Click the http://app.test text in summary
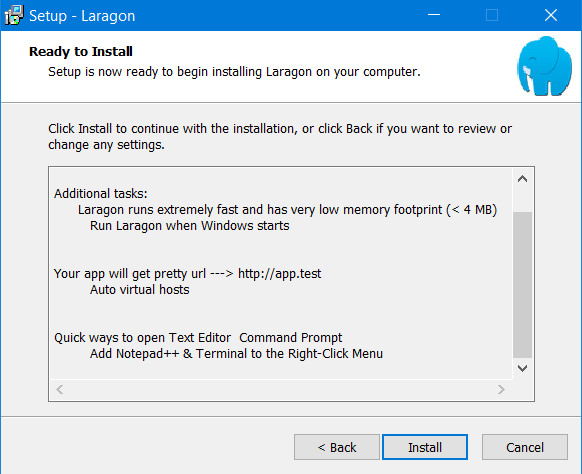This screenshot has height=474, width=582. [279, 274]
